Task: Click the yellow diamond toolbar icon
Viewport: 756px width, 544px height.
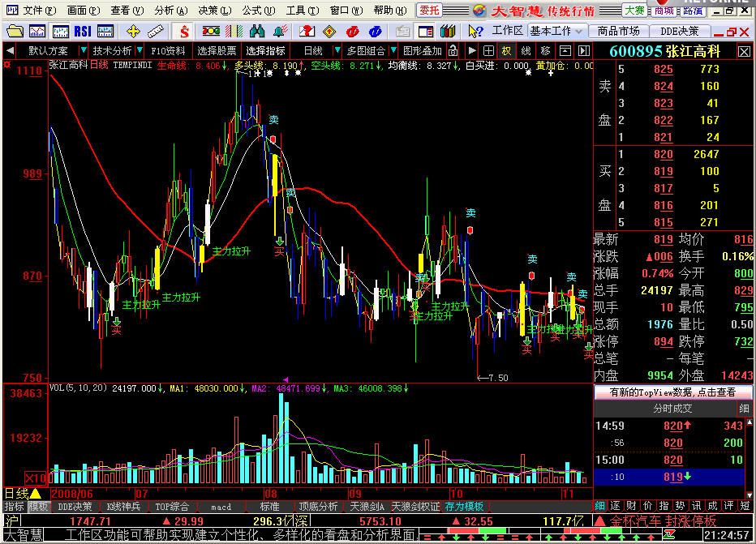Action: point(329,32)
